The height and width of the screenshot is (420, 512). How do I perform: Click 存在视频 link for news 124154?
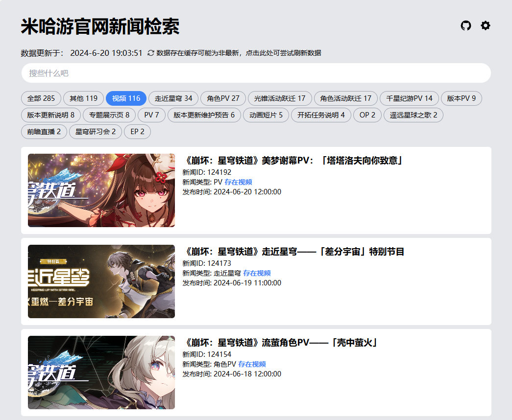252,364
